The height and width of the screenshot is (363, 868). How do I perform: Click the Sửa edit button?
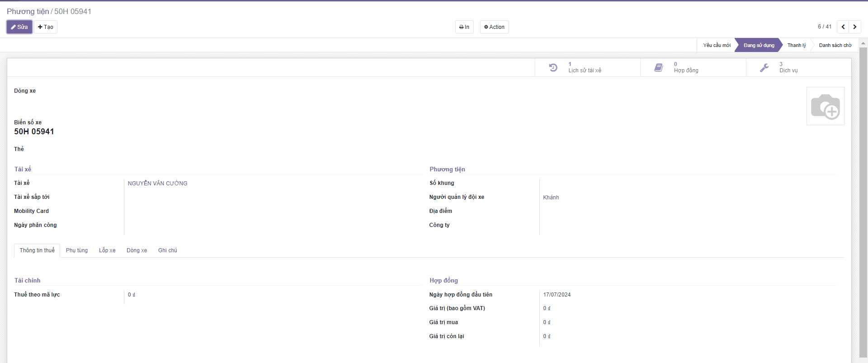click(x=19, y=27)
